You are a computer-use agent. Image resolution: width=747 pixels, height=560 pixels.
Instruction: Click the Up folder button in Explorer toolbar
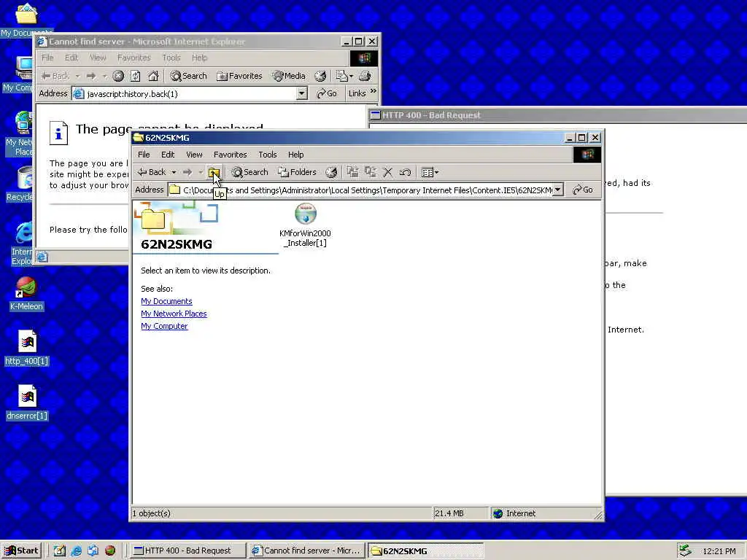pos(214,172)
